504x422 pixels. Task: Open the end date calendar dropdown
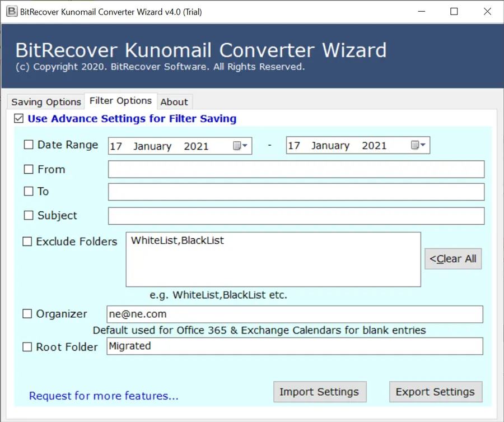pyautogui.click(x=418, y=145)
